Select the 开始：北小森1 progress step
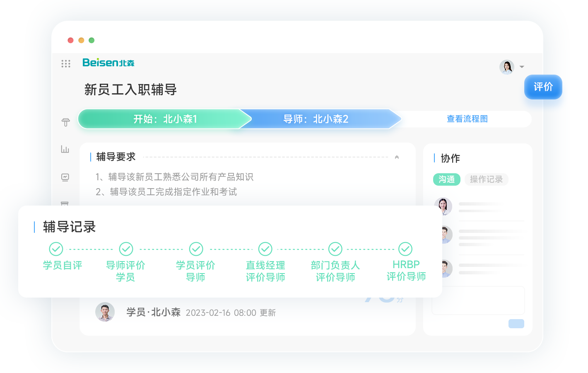Screen dimensions: 588x373 tap(165, 119)
